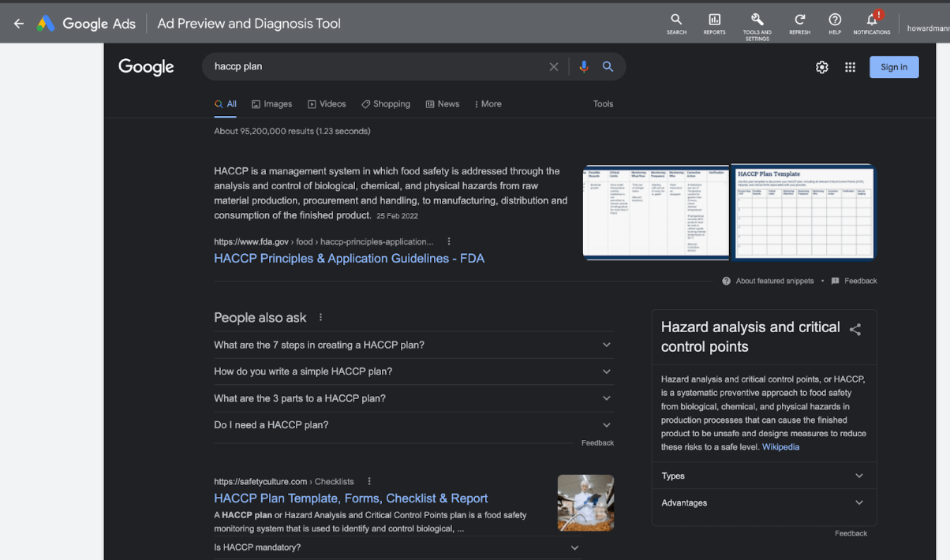Image resolution: width=950 pixels, height=560 pixels.
Task: Switch to the Images tab
Action: point(271,104)
